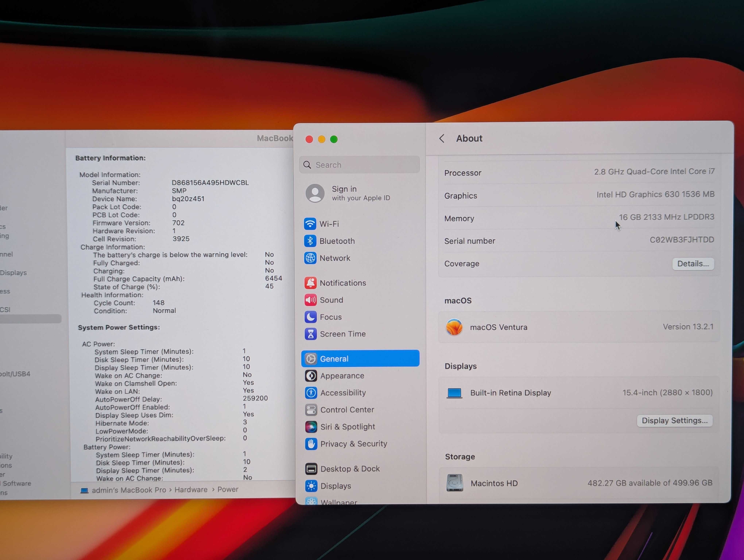Click the Built-in Retina Display icon

click(454, 393)
